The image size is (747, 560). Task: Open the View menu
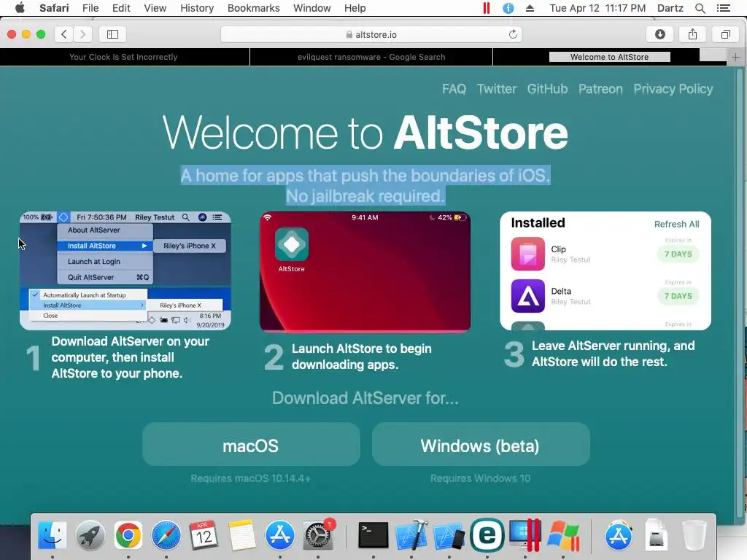pyautogui.click(x=155, y=8)
